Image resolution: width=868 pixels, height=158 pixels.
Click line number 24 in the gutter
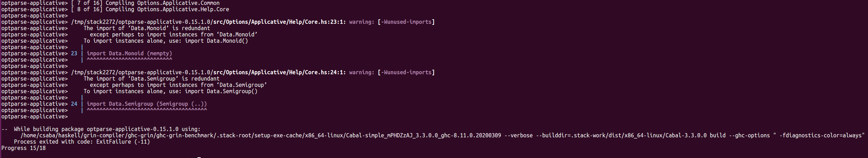pyautogui.click(x=74, y=104)
